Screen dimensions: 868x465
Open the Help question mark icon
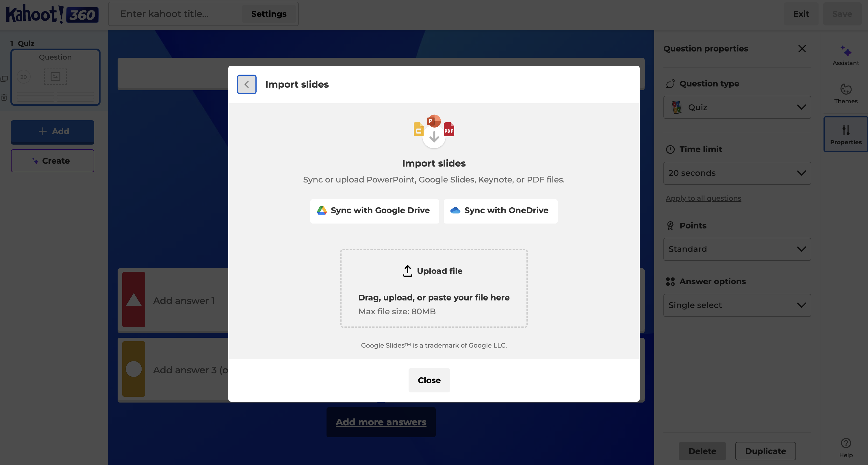pyautogui.click(x=846, y=443)
